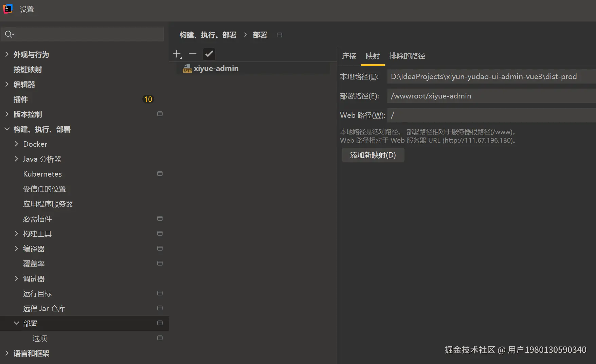The image size is (596, 364).
Task: Expand the Java 分析器 node
Action: tap(16, 159)
